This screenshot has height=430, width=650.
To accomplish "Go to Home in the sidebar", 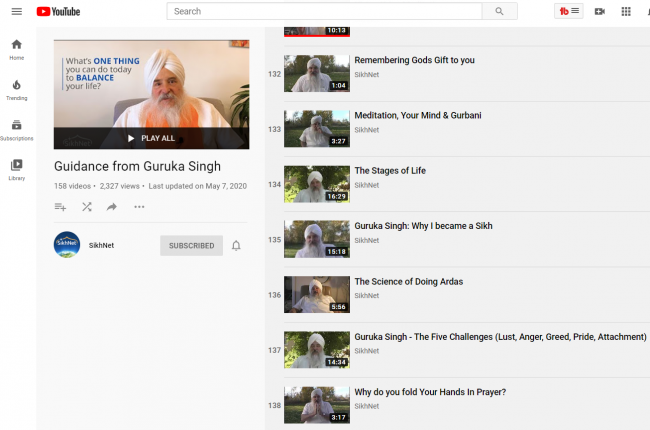I will click(16, 49).
